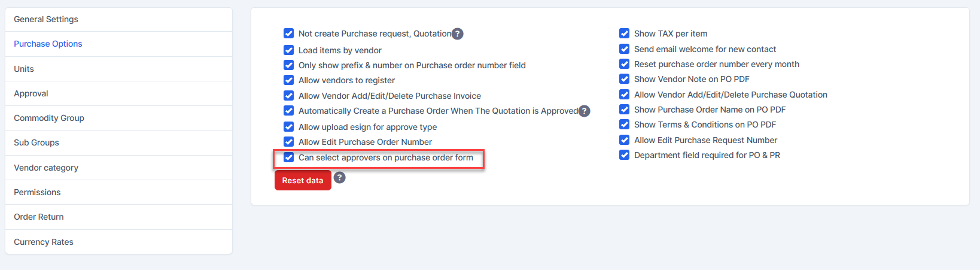
Task: Toggle Allow vendors to register checkbox
Action: pos(289,80)
